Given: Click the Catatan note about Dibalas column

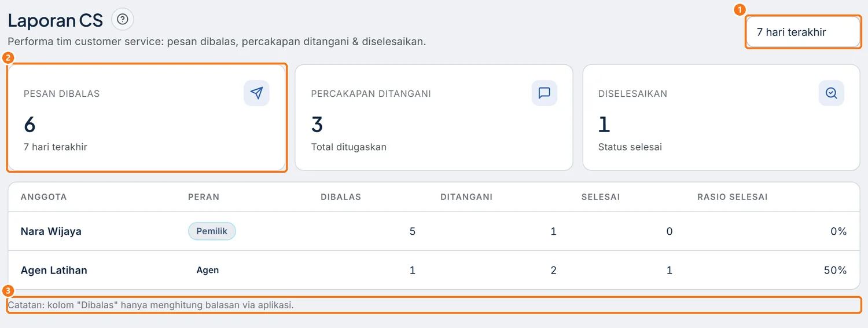Looking at the screenshot, I should 151,305.
